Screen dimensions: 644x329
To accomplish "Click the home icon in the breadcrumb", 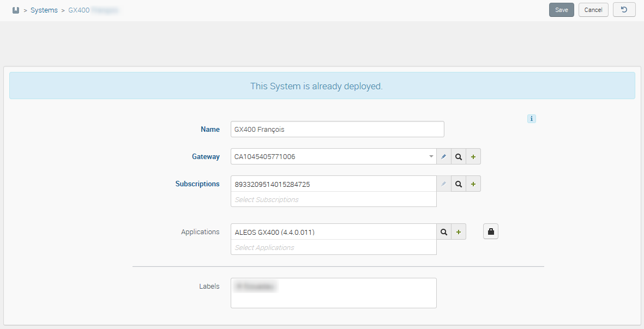I will point(16,10).
